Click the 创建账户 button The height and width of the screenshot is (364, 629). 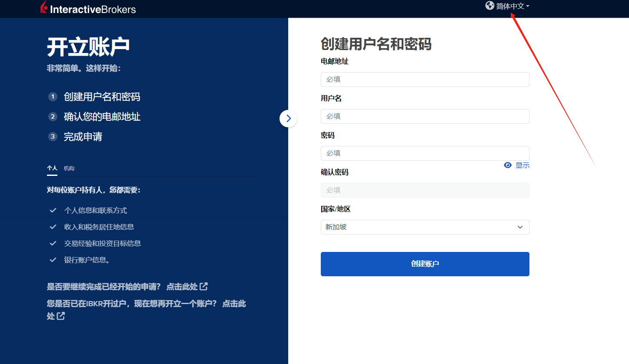pos(425,264)
